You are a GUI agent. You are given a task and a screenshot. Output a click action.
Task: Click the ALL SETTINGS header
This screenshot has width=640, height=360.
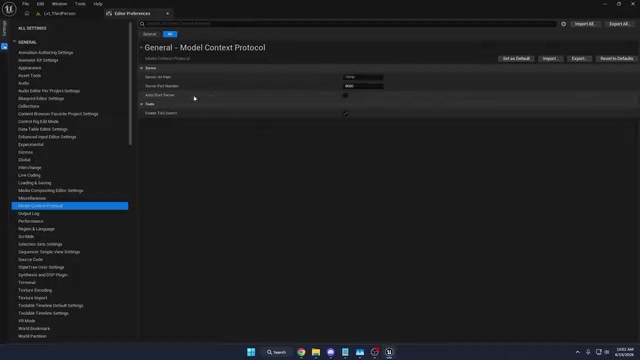click(32, 28)
